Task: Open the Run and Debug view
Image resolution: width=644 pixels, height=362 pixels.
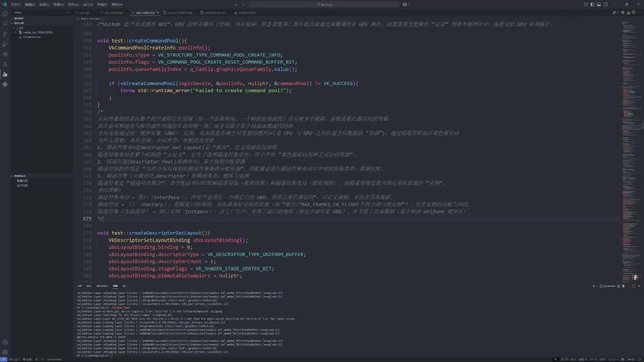Action: (x=5, y=44)
